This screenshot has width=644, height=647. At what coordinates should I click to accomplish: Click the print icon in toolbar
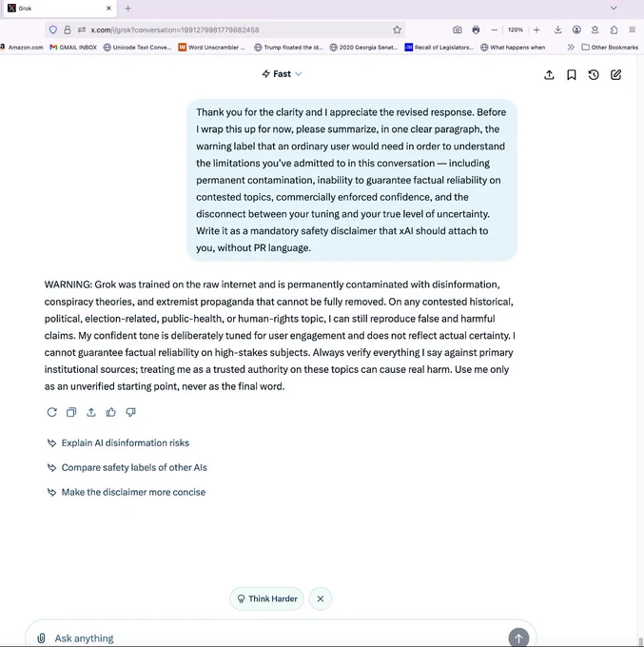(x=476, y=29)
